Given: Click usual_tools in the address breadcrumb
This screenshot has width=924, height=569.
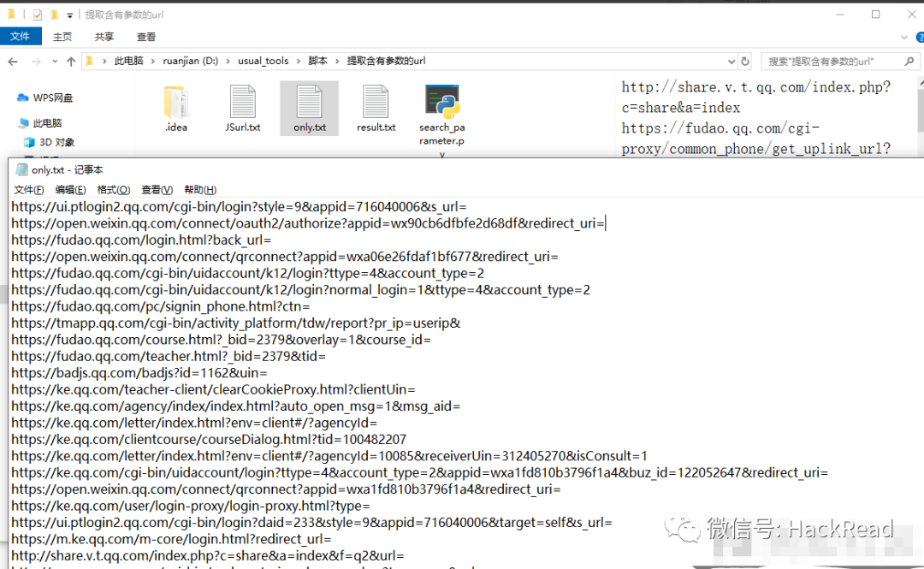Looking at the screenshot, I should pos(263,61).
